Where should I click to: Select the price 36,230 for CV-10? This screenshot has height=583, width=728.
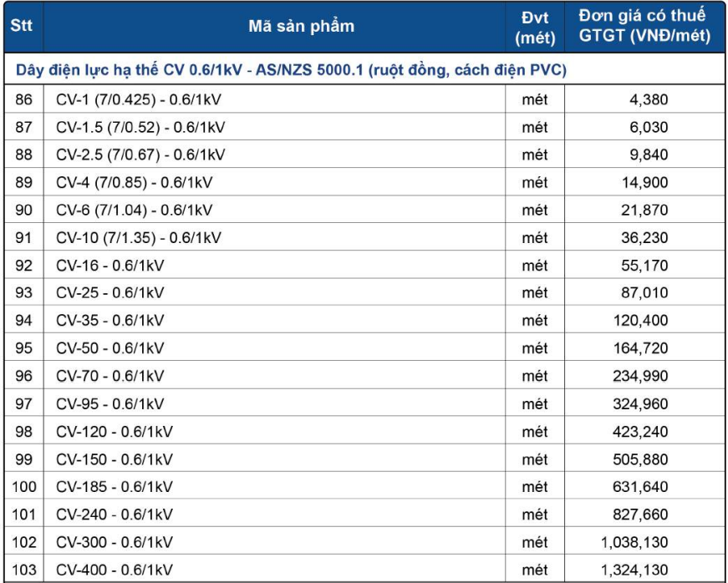pos(644,238)
